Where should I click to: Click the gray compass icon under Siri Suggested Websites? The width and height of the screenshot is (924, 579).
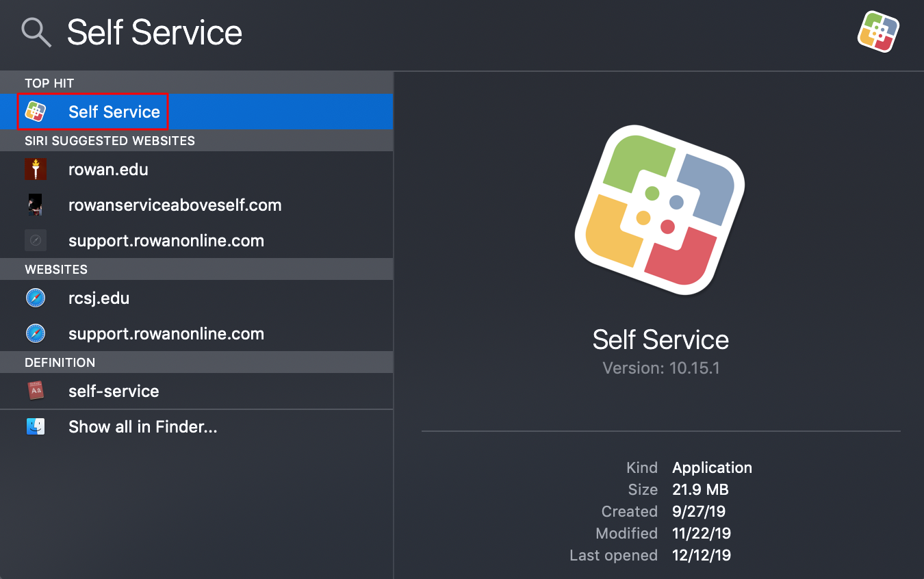[36, 240]
